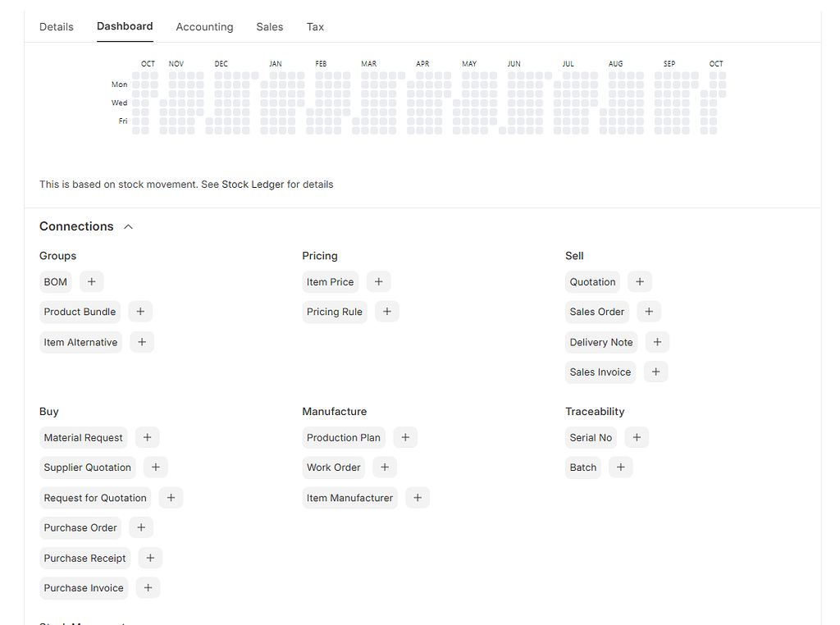840x625 pixels.
Task: Click the plus icon beside Purchase Invoice
Action: 148,587
